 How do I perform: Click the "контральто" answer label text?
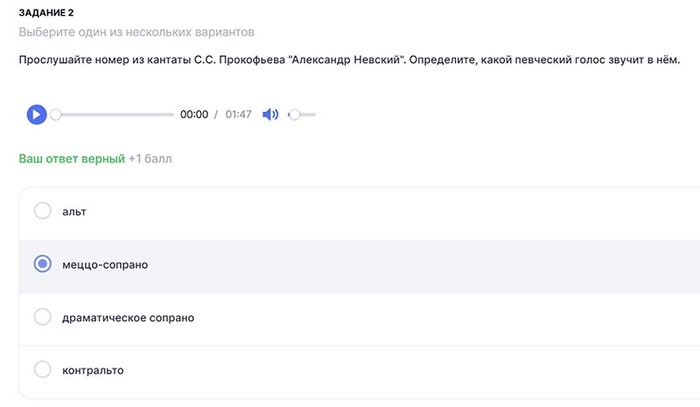(x=93, y=370)
